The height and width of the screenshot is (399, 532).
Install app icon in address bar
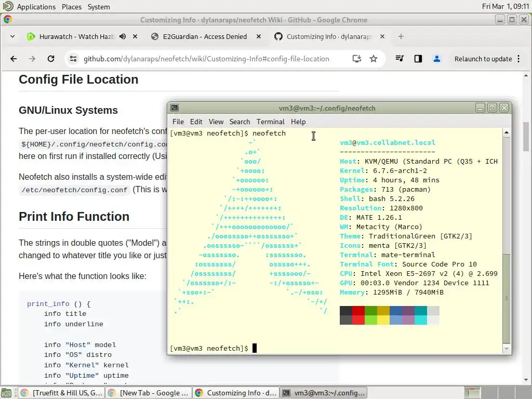356,59
